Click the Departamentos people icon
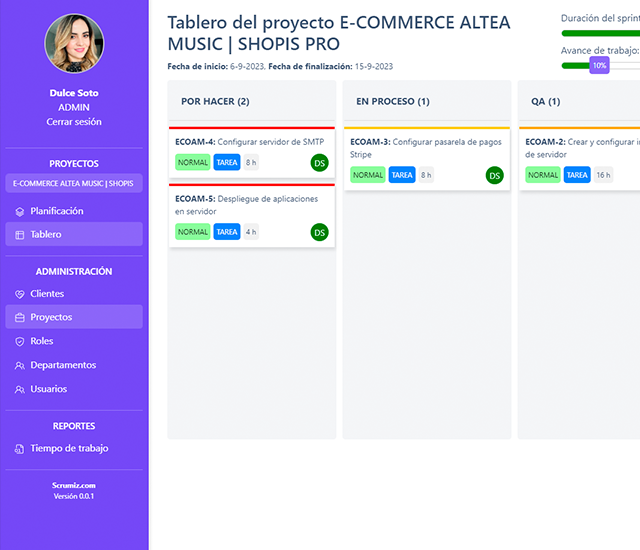 pyautogui.click(x=20, y=366)
